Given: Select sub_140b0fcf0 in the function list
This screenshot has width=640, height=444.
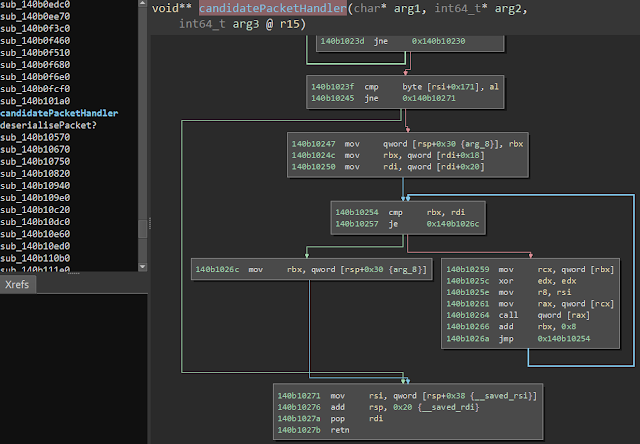Looking at the screenshot, I should click(35, 89).
